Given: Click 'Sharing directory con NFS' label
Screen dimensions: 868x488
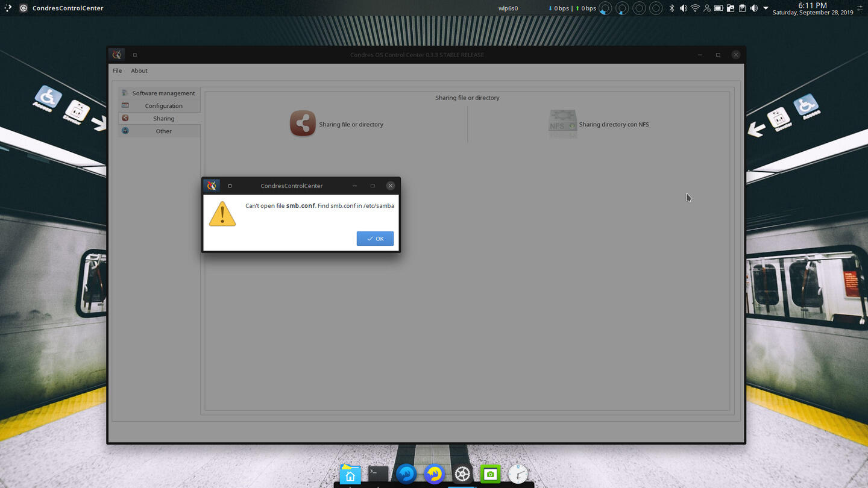Looking at the screenshot, I should coord(614,125).
